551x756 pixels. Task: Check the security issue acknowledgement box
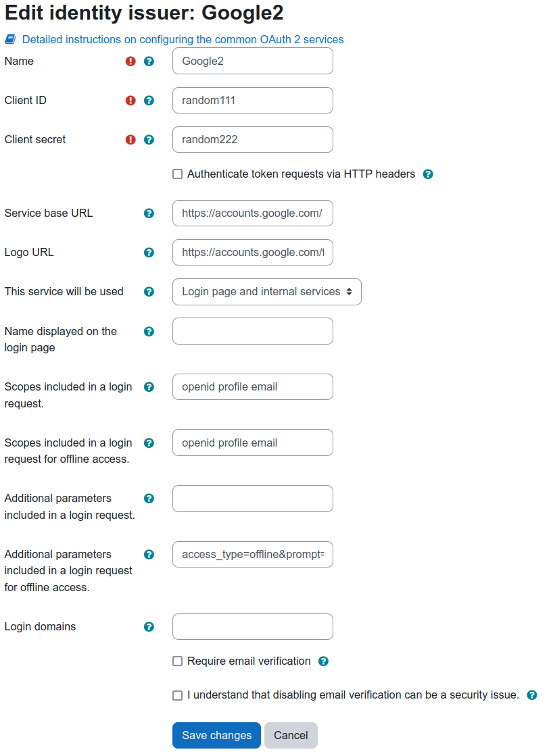178,695
